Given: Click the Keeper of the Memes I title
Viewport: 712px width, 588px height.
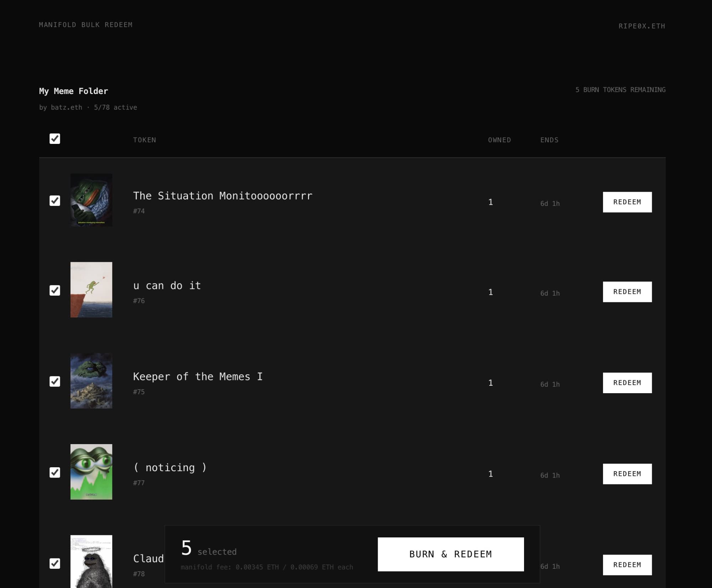Looking at the screenshot, I should click(198, 376).
